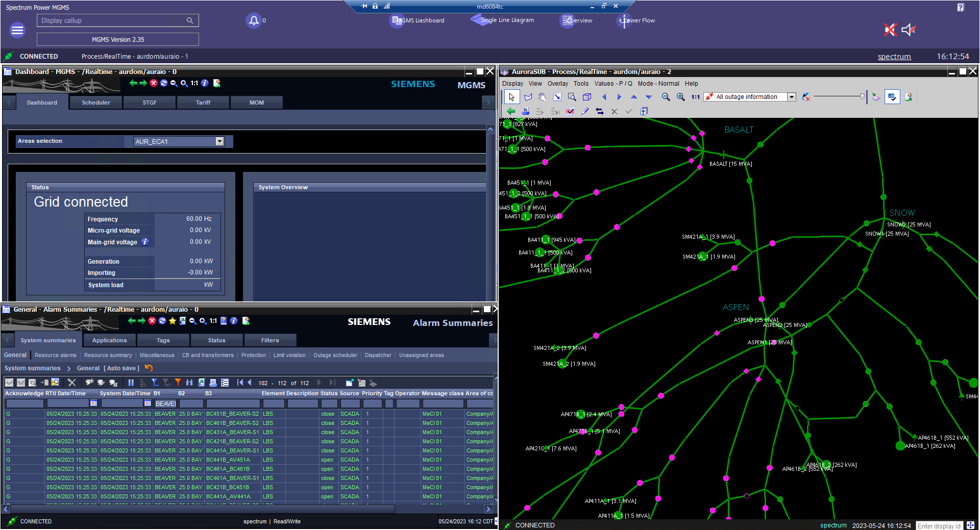This screenshot has height=530, width=980.
Task: Click the refresh icon in Dashboard toolbar
Action: (164, 83)
